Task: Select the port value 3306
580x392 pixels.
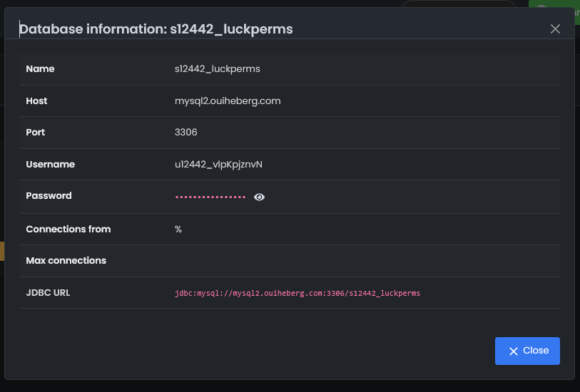Action: 186,133
